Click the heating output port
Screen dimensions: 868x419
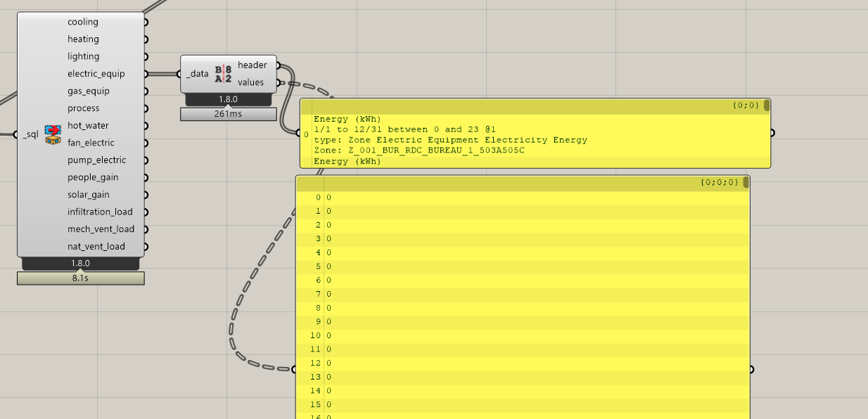pos(146,39)
